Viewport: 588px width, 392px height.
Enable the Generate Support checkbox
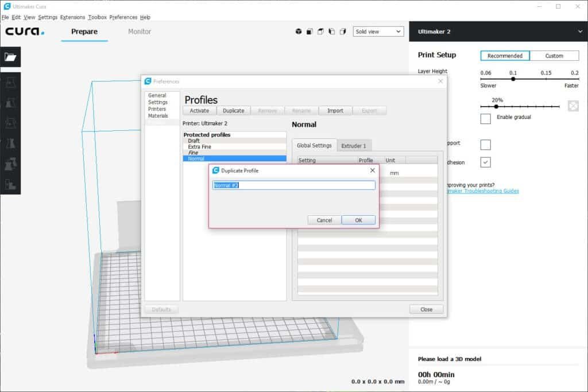(x=486, y=145)
